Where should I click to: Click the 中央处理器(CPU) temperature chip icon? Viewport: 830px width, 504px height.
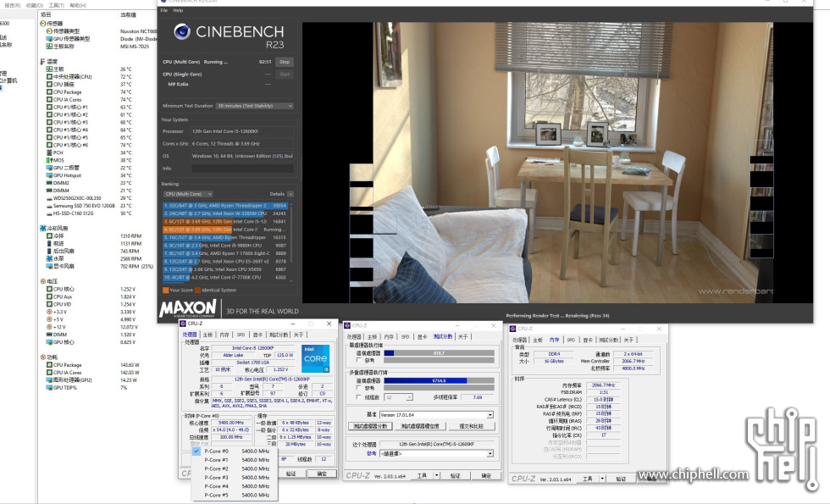49,77
